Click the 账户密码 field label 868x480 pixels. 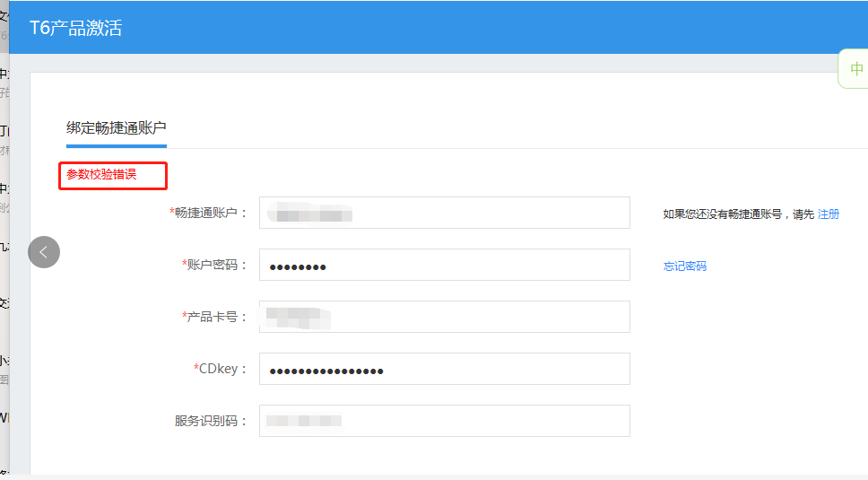214,265
